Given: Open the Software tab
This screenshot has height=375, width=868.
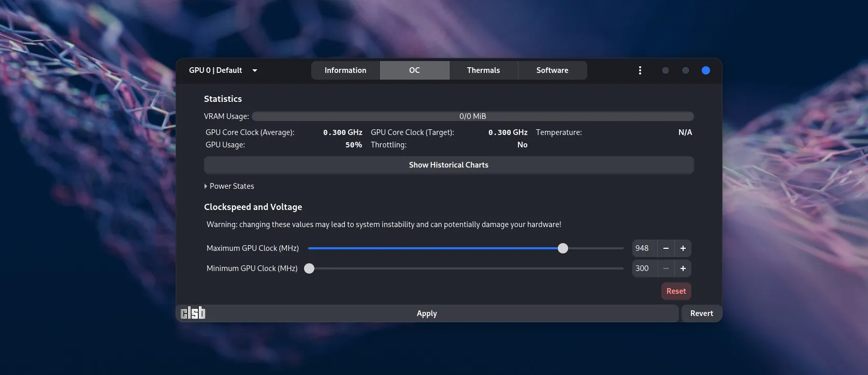Looking at the screenshot, I should (552, 70).
